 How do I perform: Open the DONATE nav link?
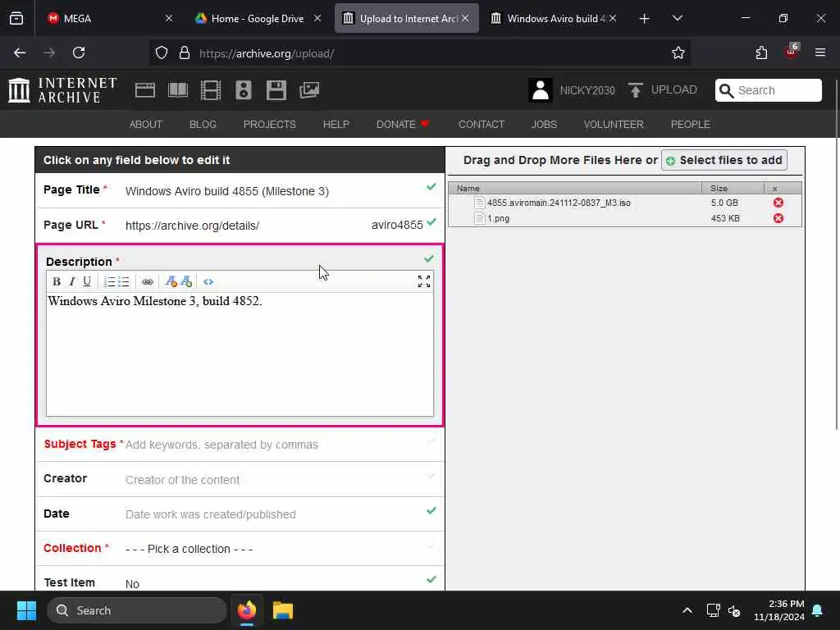tap(403, 125)
